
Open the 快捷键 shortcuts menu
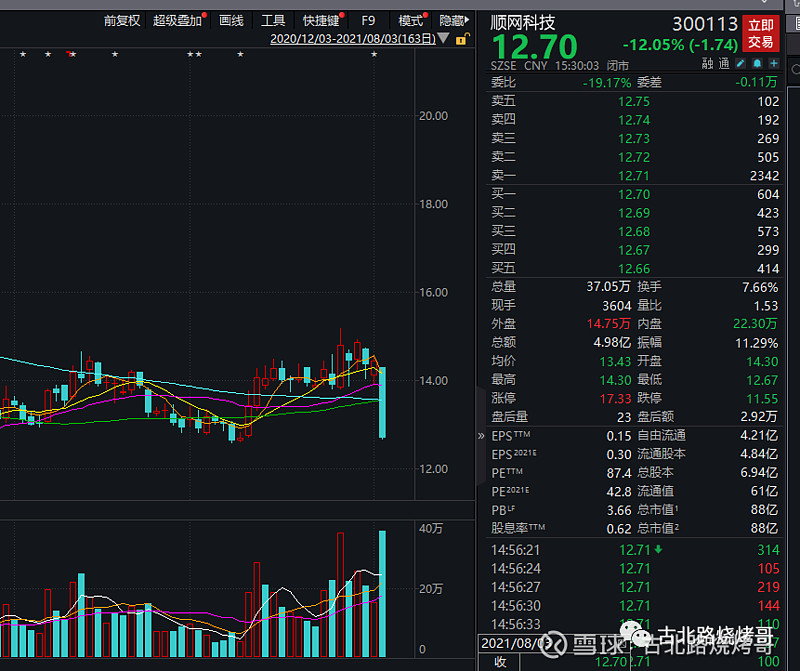coord(321,21)
